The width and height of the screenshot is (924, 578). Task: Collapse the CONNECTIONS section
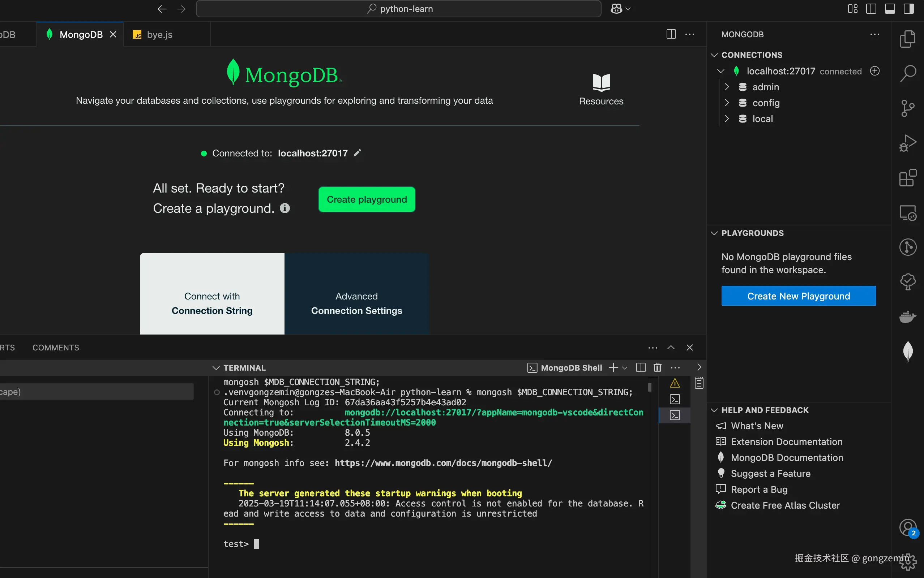[x=714, y=55]
